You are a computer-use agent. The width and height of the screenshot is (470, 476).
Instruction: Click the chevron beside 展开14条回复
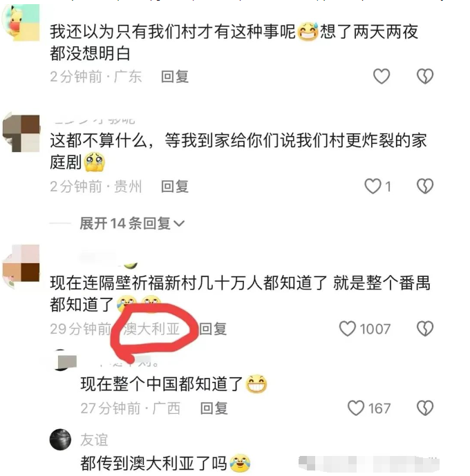point(179,224)
